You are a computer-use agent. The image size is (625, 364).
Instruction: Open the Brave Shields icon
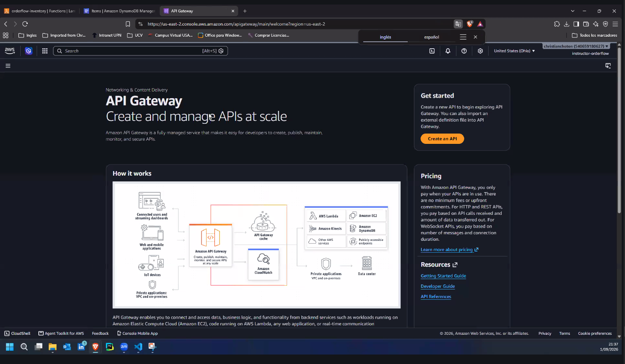click(470, 24)
